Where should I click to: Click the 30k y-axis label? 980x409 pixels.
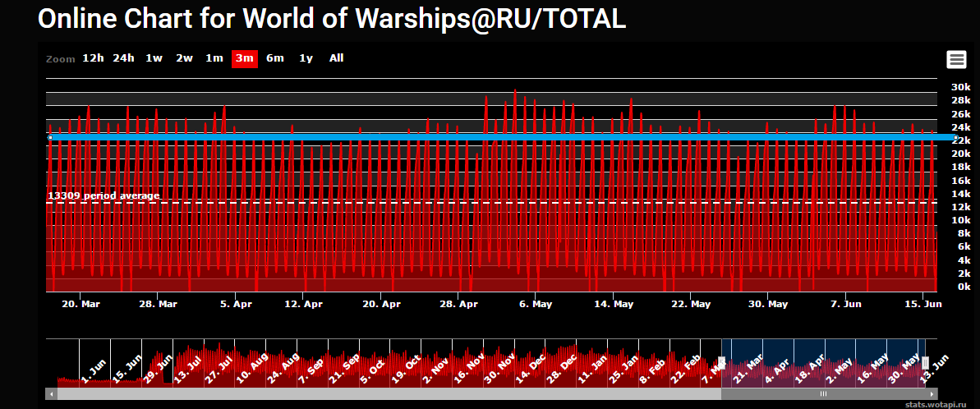[x=960, y=87]
